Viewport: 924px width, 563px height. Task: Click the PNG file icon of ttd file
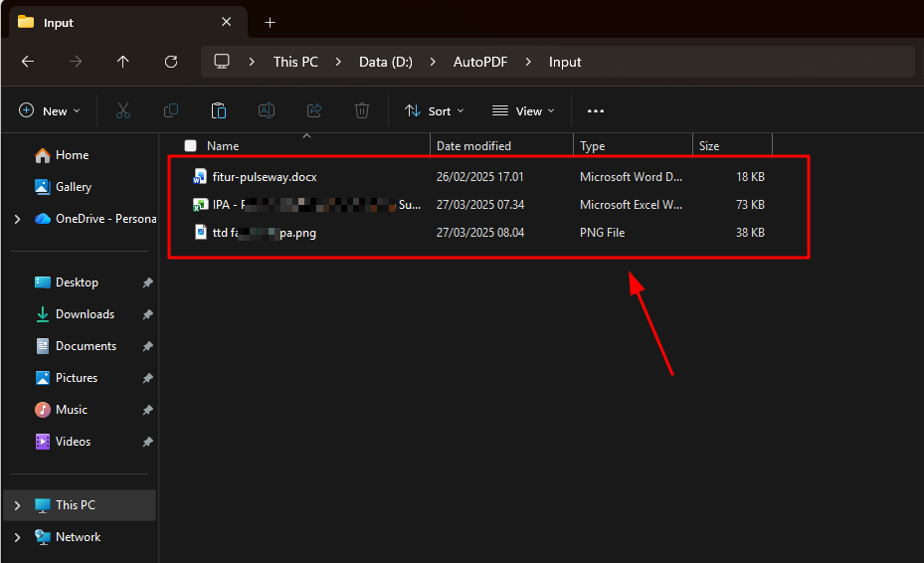pos(201,233)
